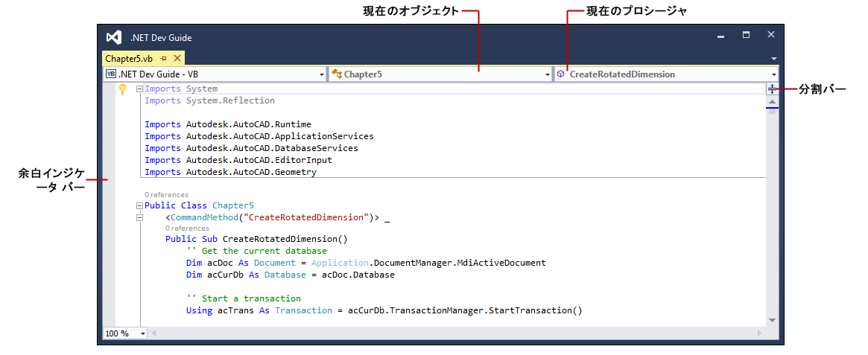Collapse the Public Class Chapter5 block
The image size is (868, 355).
click(139, 205)
